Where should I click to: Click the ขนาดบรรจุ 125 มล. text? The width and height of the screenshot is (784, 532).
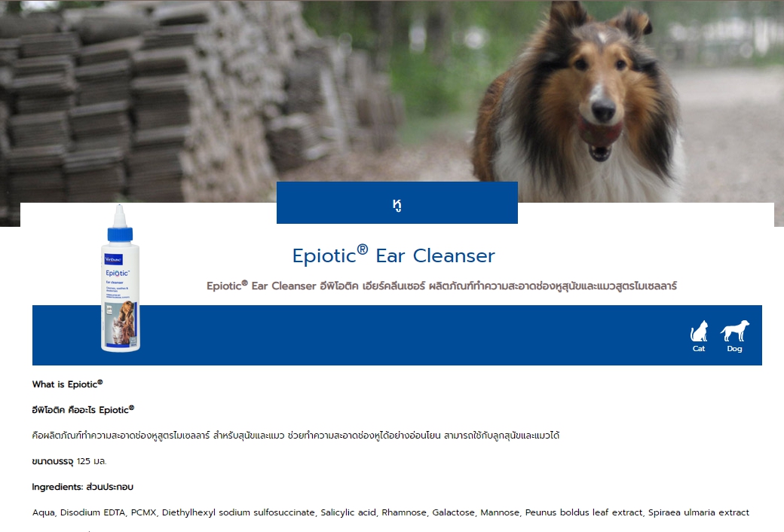pyautogui.click(x=69, y=461)
